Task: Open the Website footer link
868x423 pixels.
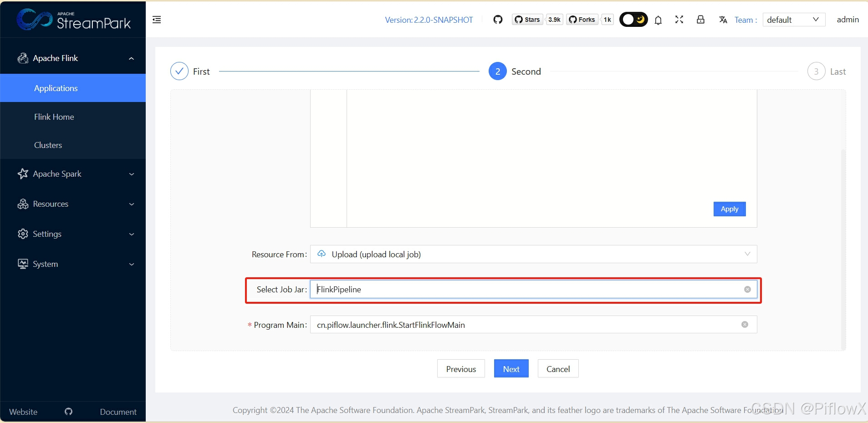Action: pyautogui.click(x=23, y=412)
